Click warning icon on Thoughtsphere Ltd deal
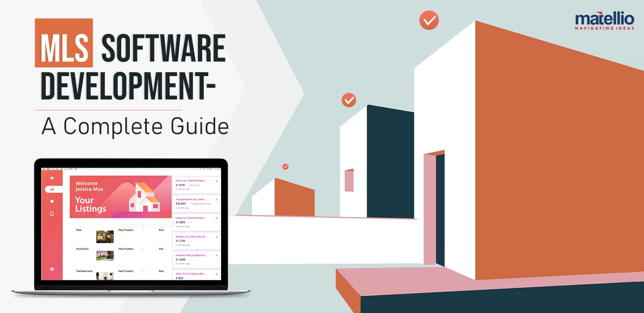The height and width of the screenshot is (313, 644). 216,199
